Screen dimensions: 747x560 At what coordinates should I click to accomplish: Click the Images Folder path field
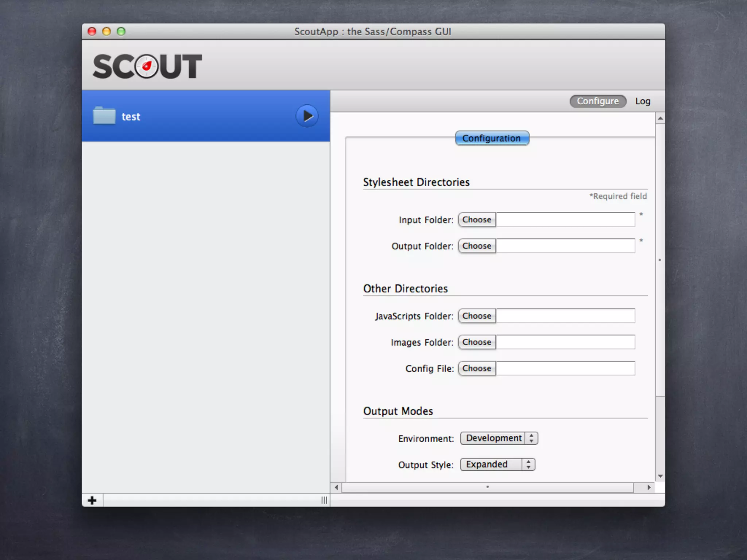coord(565,342)
